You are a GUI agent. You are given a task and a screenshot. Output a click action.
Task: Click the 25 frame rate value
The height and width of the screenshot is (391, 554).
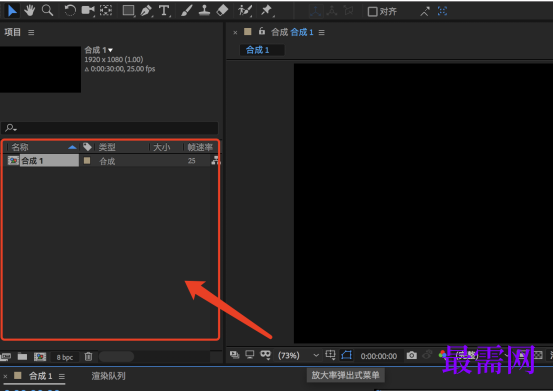(x=191, y=161)
